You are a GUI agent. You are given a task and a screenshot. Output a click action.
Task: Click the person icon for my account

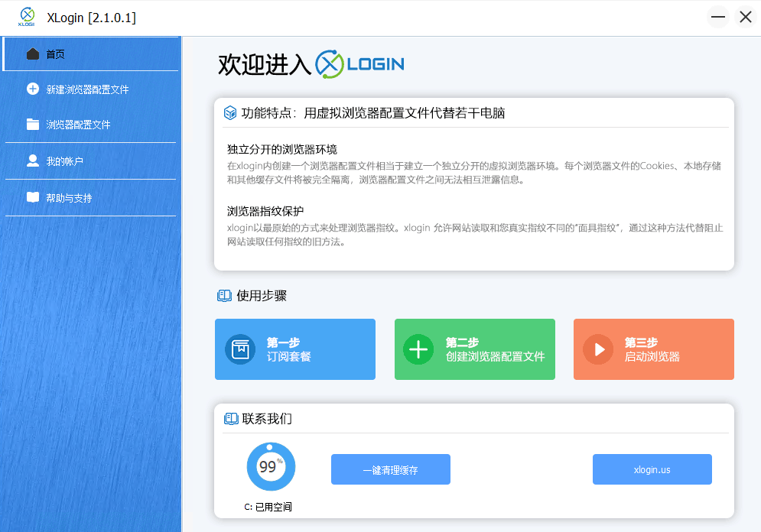pos(33,161)
